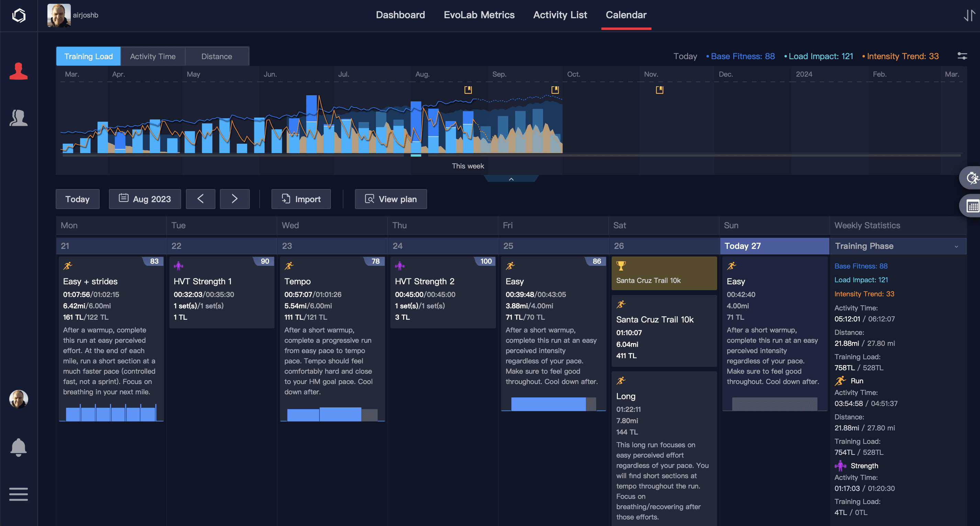This screenshot has width=980, height=526.
Task: Click the sort arrows icon top right
Action: pos(969,15)
